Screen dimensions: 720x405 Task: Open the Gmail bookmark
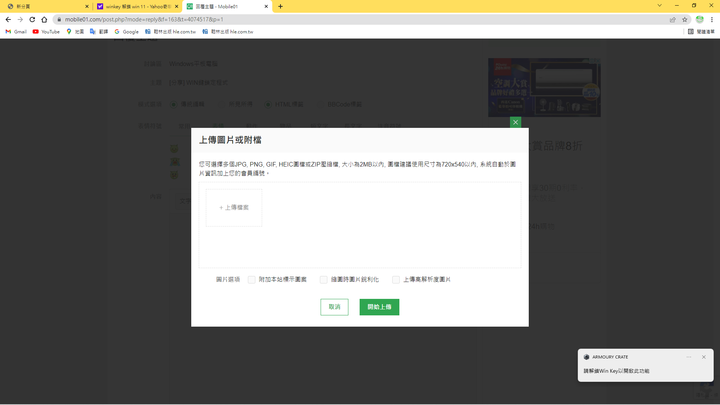16,32
